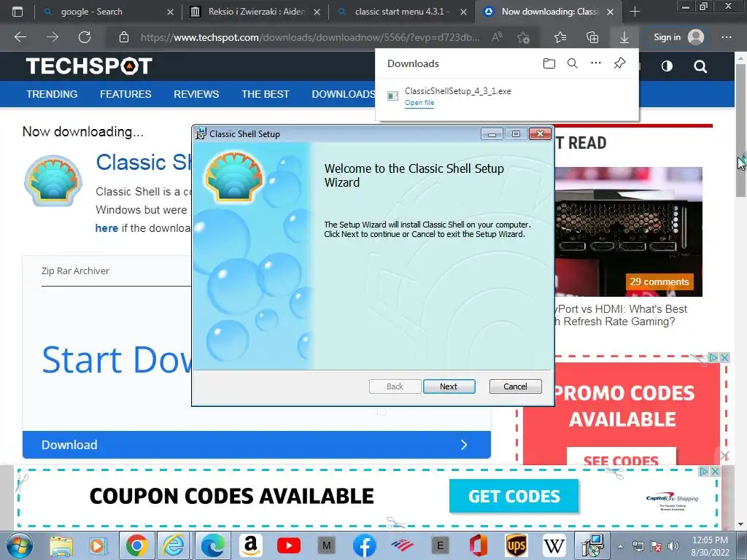Image resolution: width=747 pixels, height=560 pixels.
Task: Toggle TechSpot dark mode contrast icon
Action: [667, 66]
